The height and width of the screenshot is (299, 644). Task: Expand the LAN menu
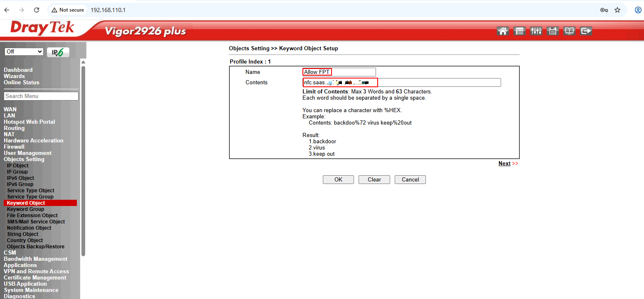(x=9, y=115)
